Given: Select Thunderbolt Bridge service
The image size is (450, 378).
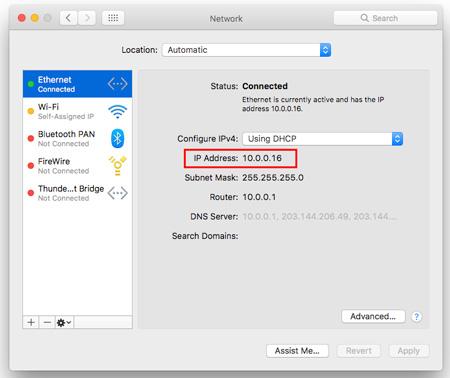Looking at the screenshot, I should point(77,193).
